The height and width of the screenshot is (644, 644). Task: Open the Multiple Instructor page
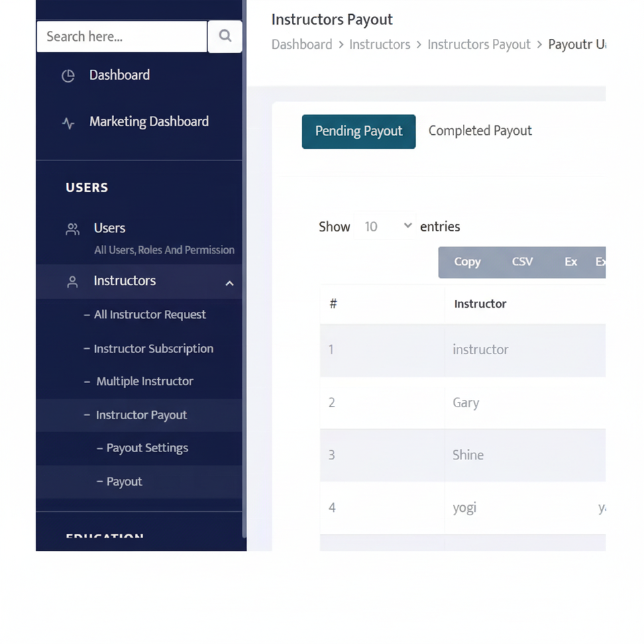144,382
